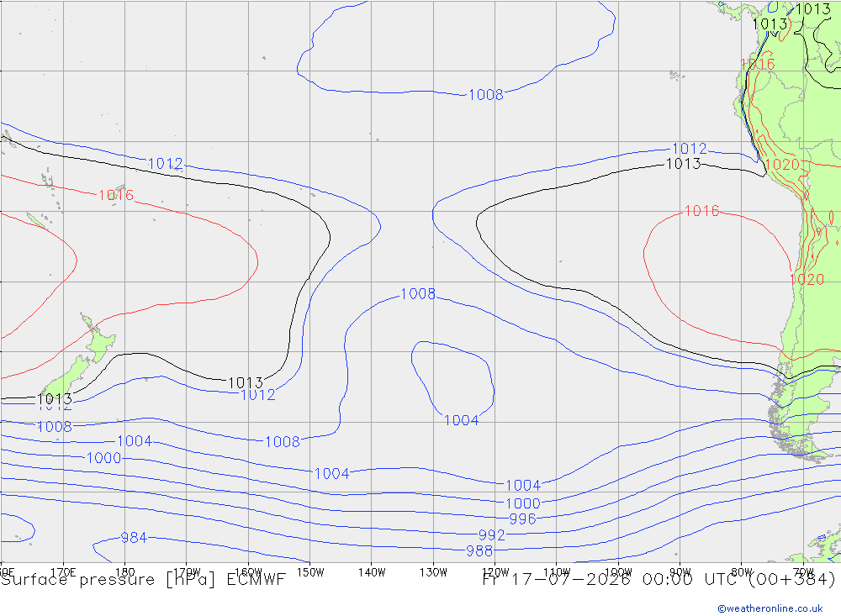The height and width of the screenshot is (616, 841).
Task: Click the Surface pressure ECMWF title text
Action: 143,580
